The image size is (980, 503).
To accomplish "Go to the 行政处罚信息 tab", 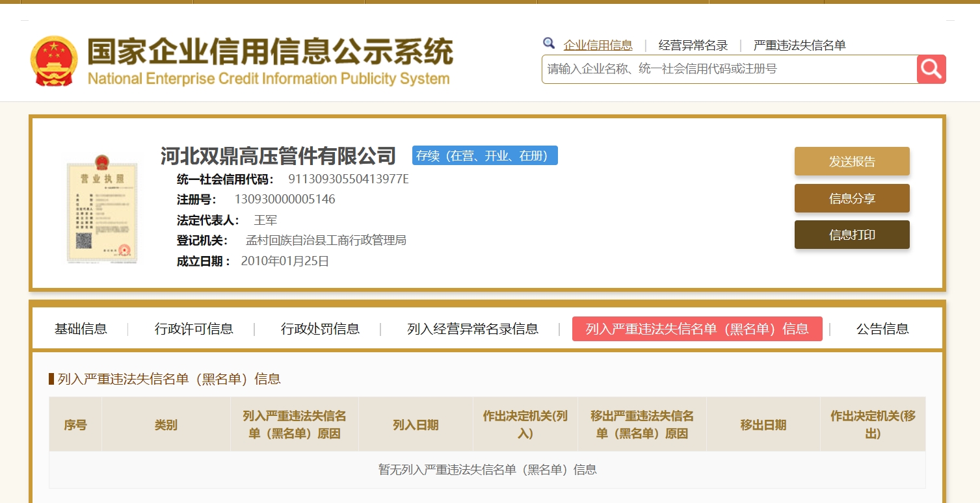I will click(x=320, y=329).
